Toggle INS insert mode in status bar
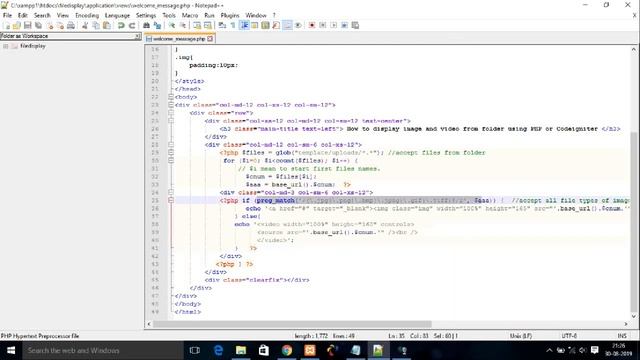640x360 pixels. click(x=622, y=336)
